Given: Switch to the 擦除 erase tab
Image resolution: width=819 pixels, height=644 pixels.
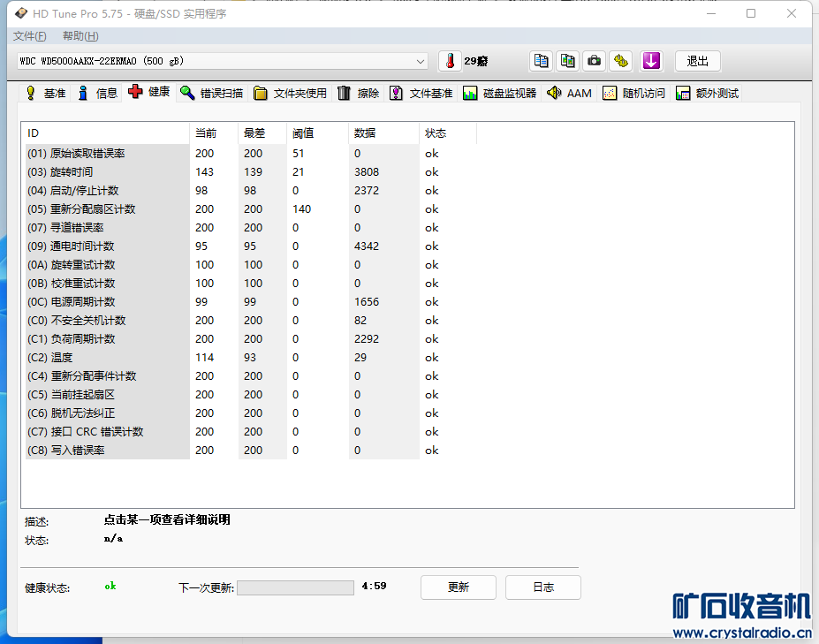Looking at the screenshot, I should point(359,93).
